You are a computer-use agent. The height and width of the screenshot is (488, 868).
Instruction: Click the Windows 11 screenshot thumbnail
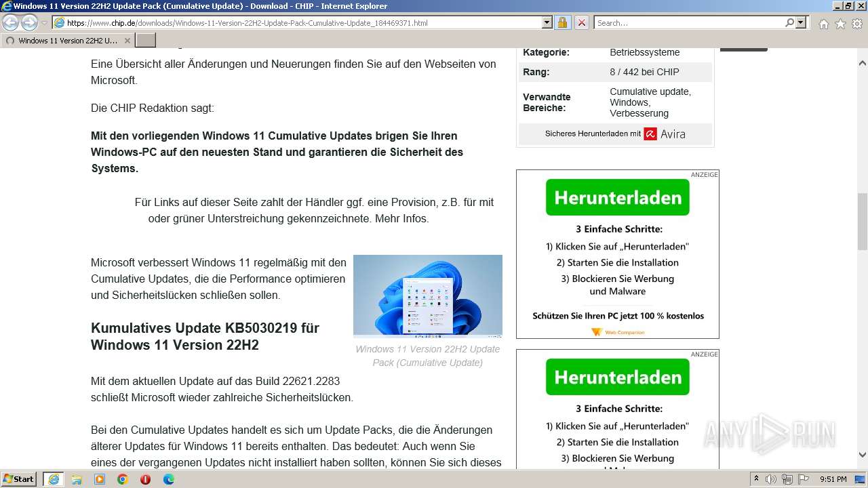[x=428, y=296]
